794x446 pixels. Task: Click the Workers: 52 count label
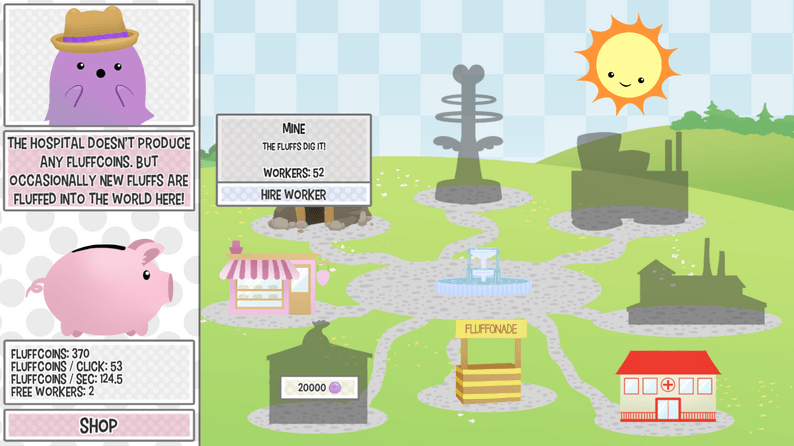click(294, 172)
